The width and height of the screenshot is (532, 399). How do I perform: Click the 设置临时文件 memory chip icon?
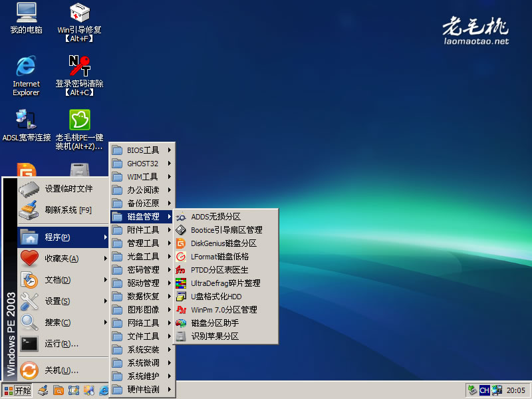[29, 190]
